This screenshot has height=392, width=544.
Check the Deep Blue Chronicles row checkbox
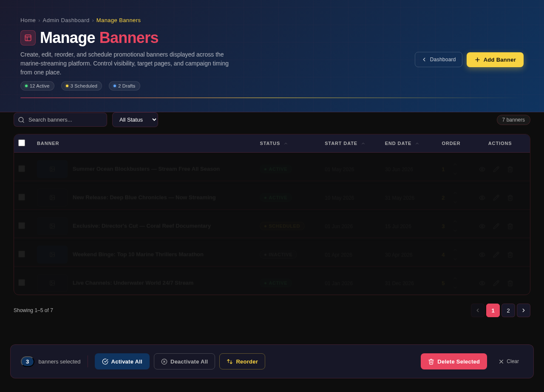pyautogui.click(x=22, y=197)
